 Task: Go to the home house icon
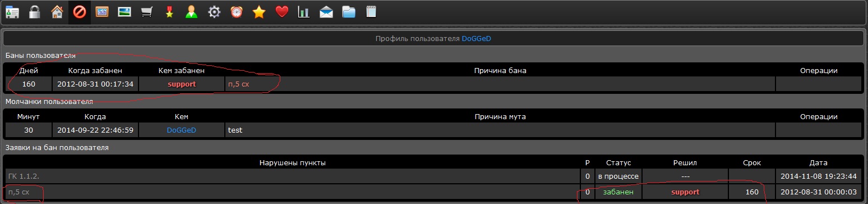point(57,12)
